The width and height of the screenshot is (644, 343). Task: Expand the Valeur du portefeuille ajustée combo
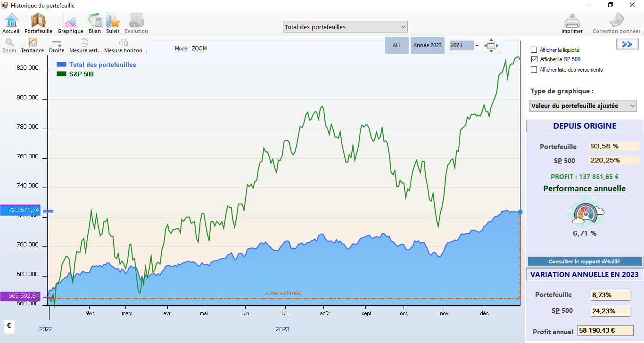coord(583,106)
